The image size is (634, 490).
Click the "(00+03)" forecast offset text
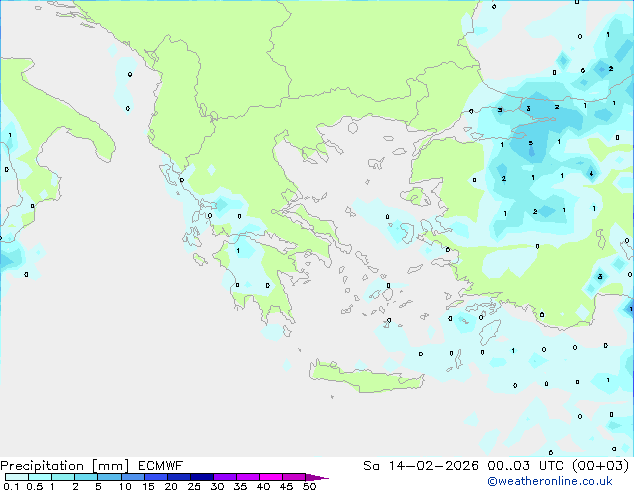pyautogui.click(x=600, y=466)
